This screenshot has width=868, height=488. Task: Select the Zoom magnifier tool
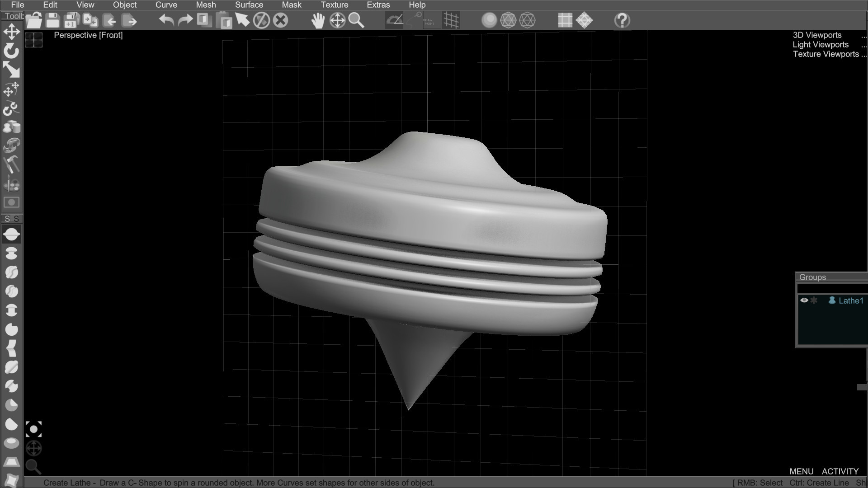coord(357,20)
